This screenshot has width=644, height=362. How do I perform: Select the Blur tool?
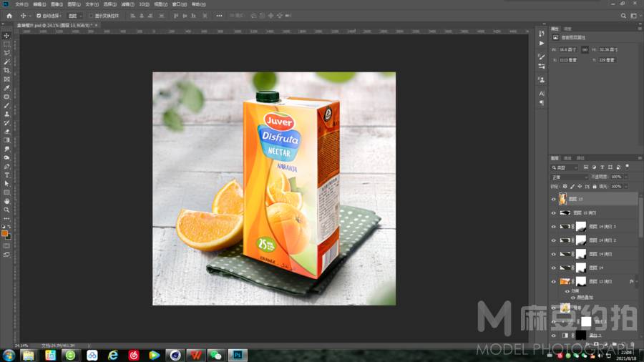(x=6, y=149)
